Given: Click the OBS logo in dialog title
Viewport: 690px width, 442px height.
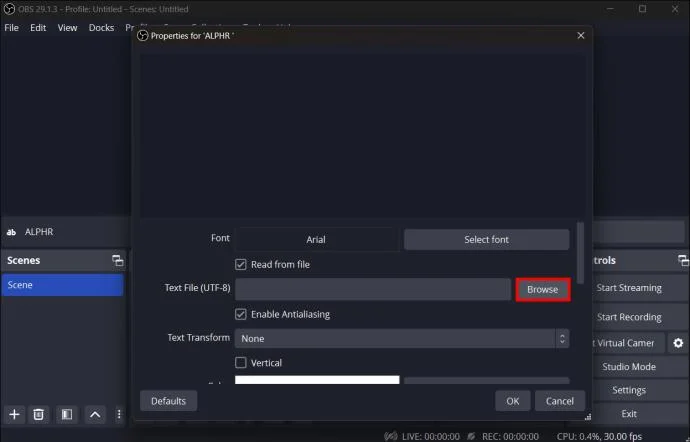Looking at the screenshot, I should click(143, 36).
